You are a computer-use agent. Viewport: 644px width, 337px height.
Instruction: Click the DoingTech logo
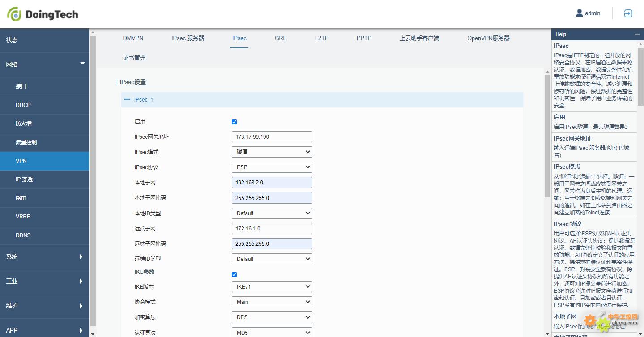pos(43,14)
